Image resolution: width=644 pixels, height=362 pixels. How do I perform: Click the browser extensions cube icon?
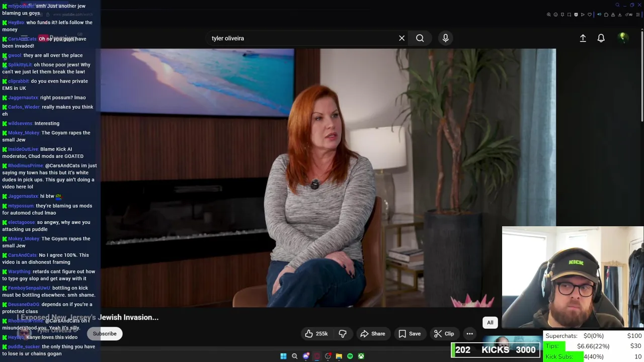pyautogui.click(x=606, y=15)
